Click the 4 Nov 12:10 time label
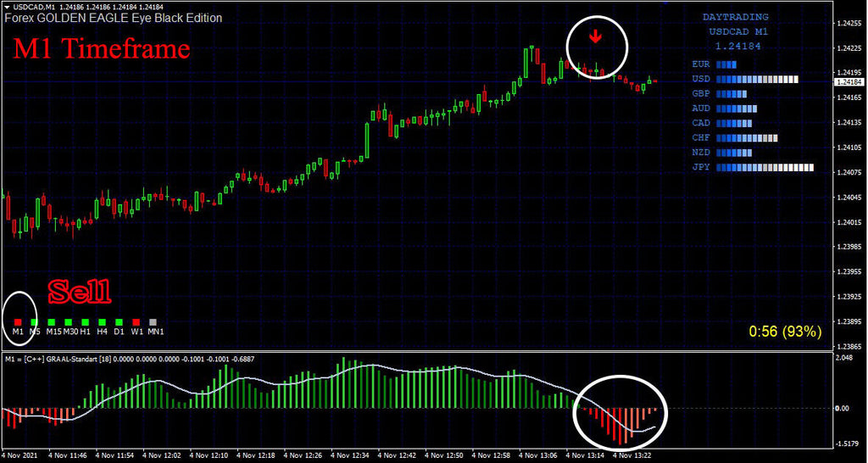Viewport: 868px width, 463px height. 209,455
